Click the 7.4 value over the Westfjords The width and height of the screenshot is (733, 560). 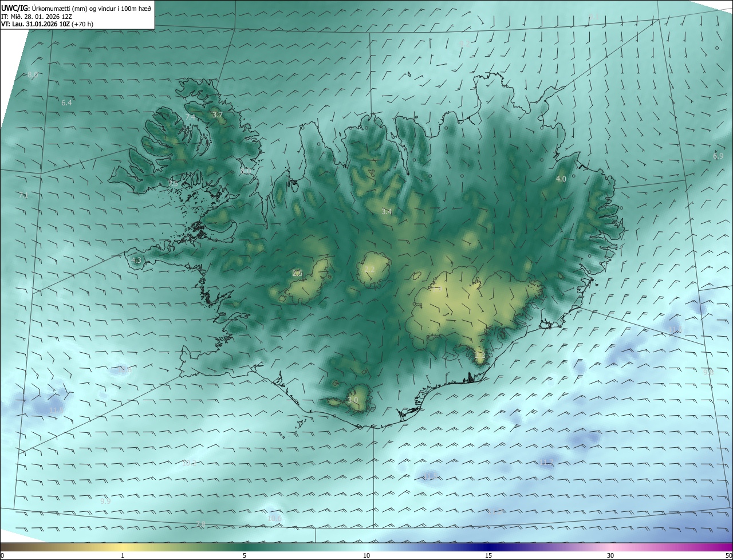tap(190, 117)
